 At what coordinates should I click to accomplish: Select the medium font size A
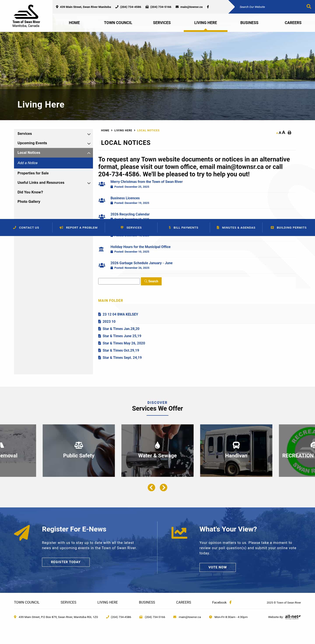tap(280, 132)
